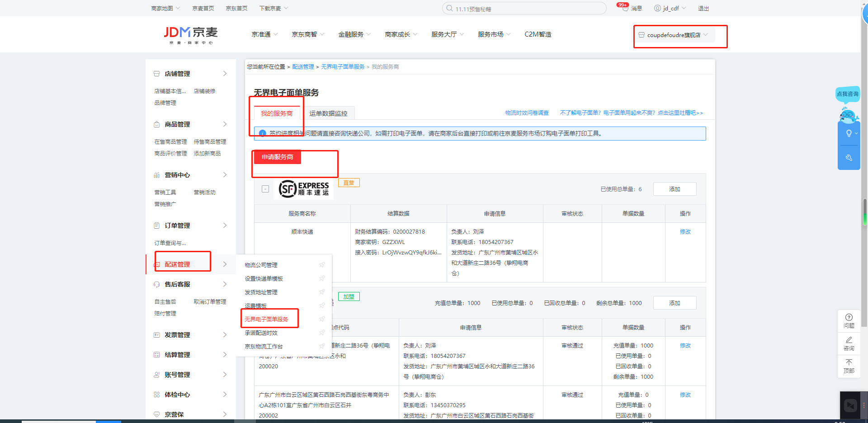Open the 无界电子面单服务 breadcrumb link
868x423 pixels.
click(343, 66)
